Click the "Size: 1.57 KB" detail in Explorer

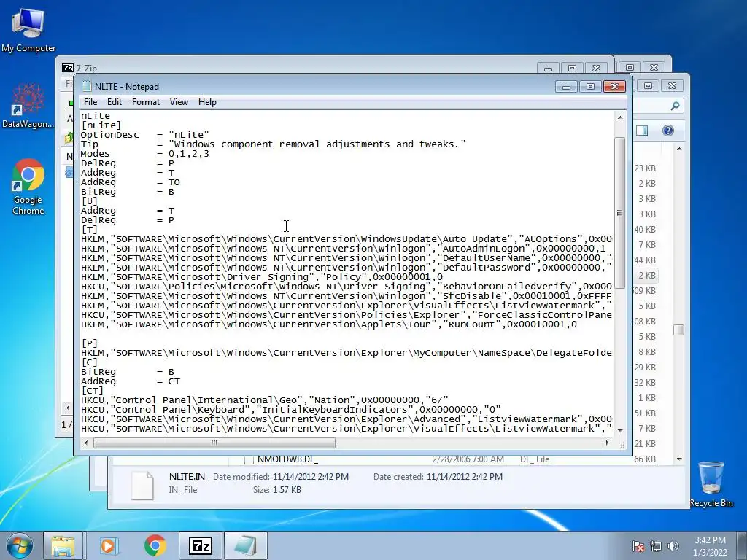(276, 489)
